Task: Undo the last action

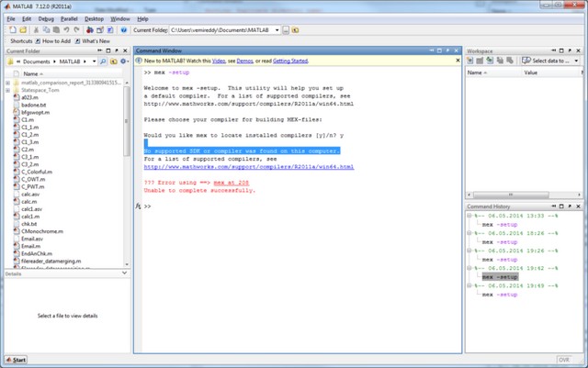Action: 66,30
